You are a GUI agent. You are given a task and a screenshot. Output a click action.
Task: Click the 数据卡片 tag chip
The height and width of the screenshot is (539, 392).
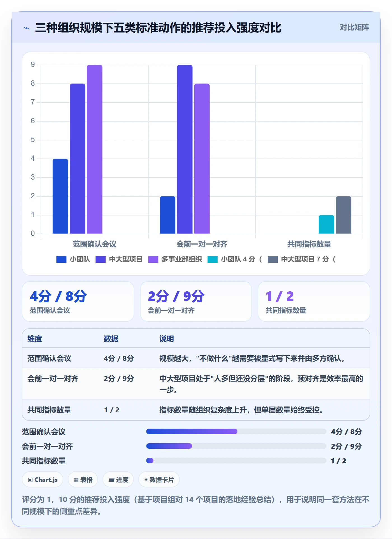[x=159, y=480]
